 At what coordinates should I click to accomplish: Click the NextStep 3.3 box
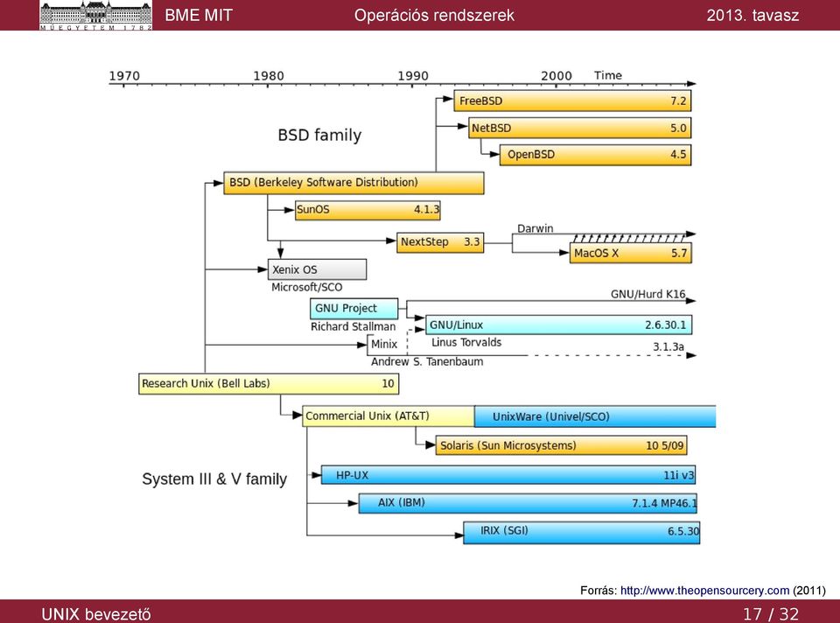440,242
